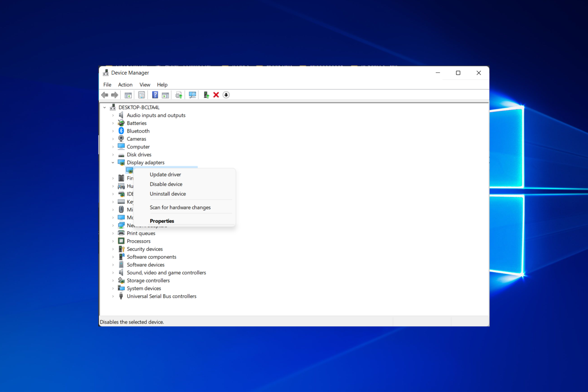Click the Processors chip icon
The height and width of the screenshot is (392, 588).
[121, 241]
